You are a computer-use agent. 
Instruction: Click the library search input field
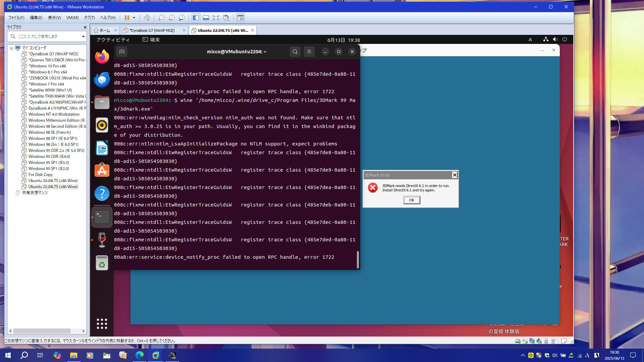click(47, 36)
